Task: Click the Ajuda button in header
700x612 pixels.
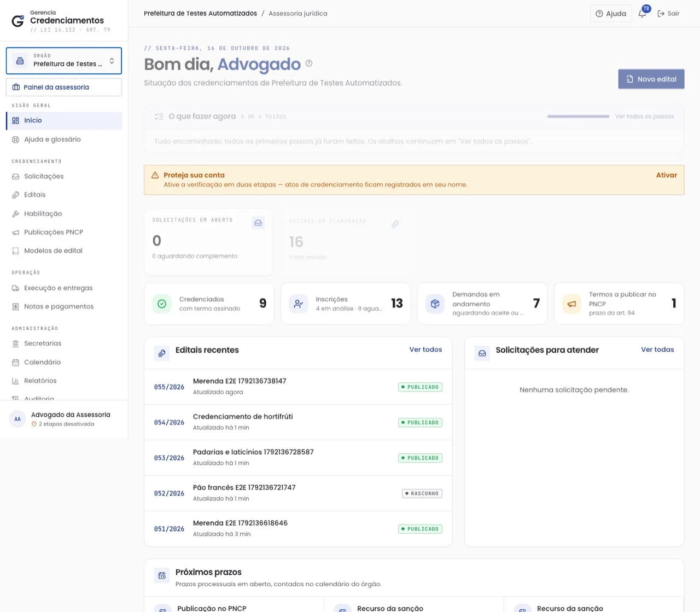Action: click(x=611, y=14)
